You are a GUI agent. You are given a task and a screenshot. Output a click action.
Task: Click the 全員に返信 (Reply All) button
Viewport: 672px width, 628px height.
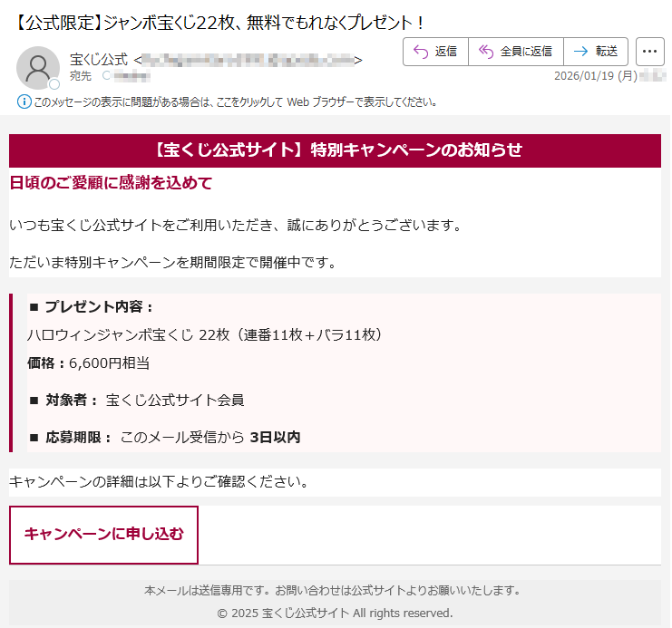[515, 52]
